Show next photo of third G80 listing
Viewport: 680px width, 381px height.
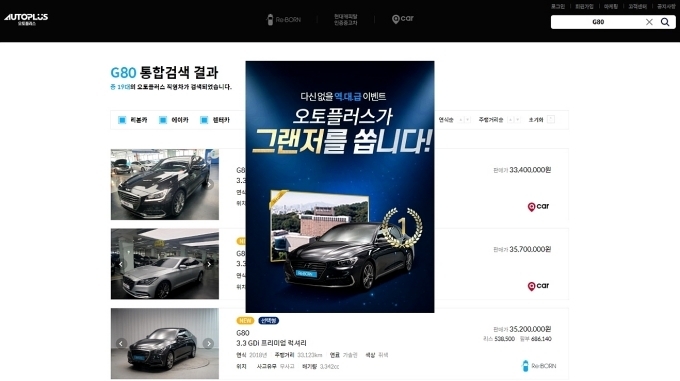coord(209,343)
